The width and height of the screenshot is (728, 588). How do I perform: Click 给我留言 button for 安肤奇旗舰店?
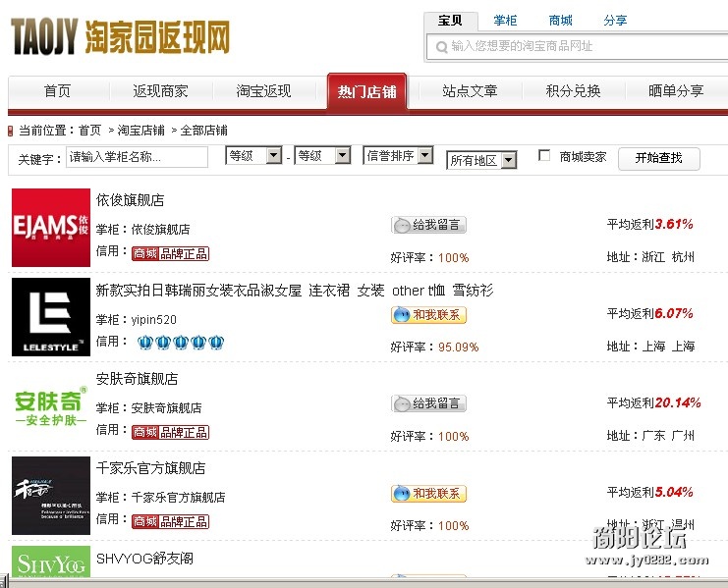(428, 403)
